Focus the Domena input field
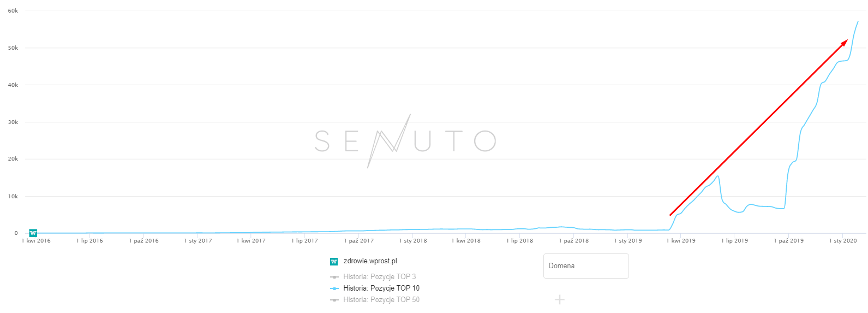 [x=586, y=266]
